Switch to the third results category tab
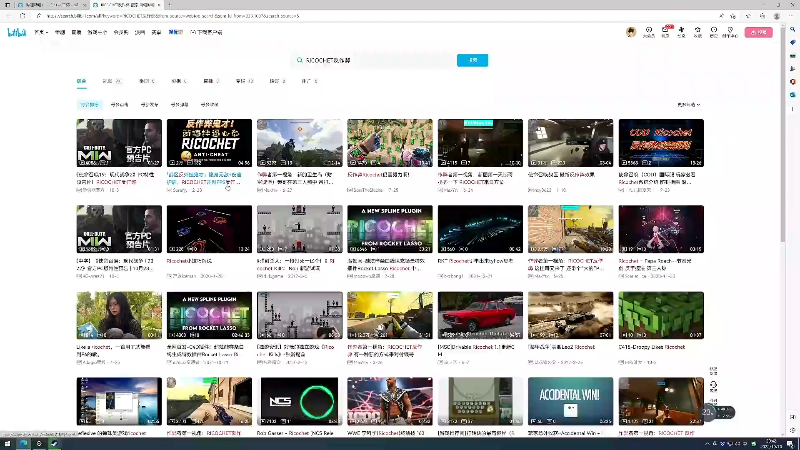This screenshot has width=800, height=450. coord(147,81)
